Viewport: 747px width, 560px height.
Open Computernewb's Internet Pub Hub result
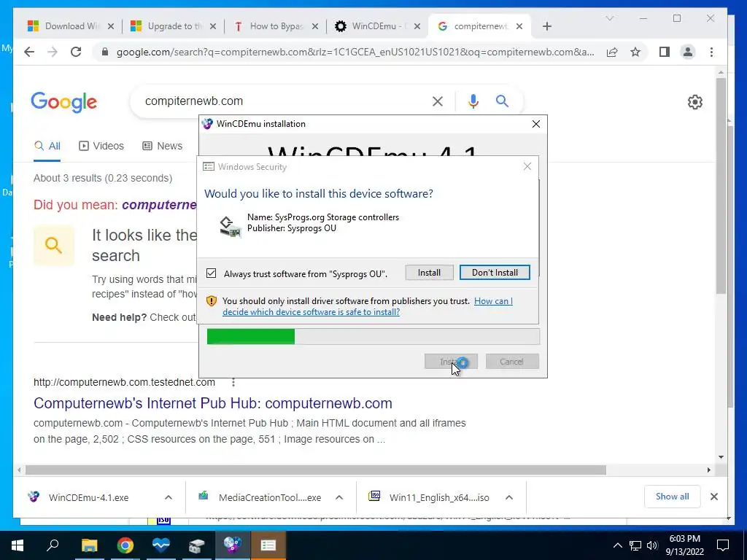213,402
